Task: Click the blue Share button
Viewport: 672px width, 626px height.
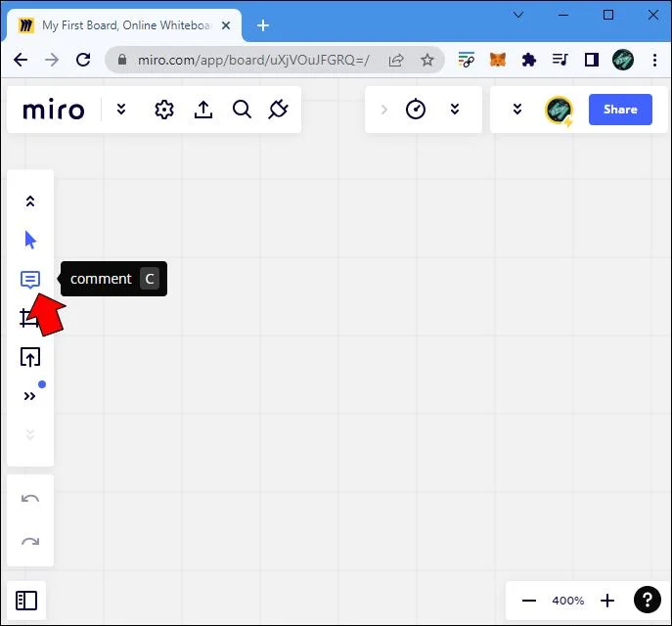Action: [x=620, y=110]
